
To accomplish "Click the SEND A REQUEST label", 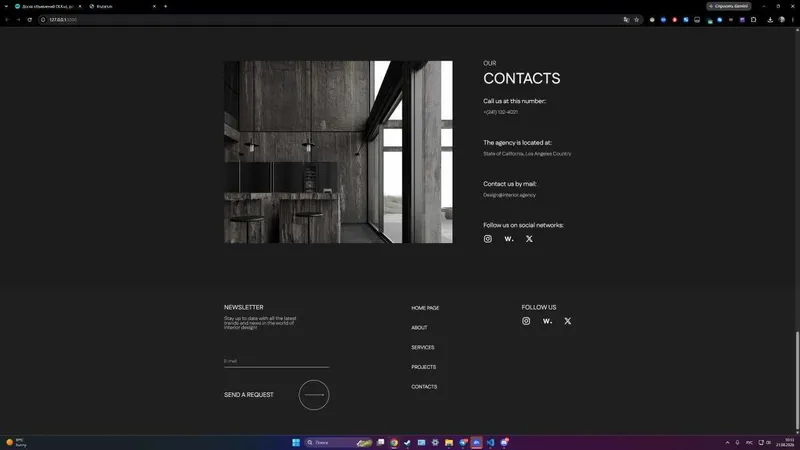I will 248,395.
